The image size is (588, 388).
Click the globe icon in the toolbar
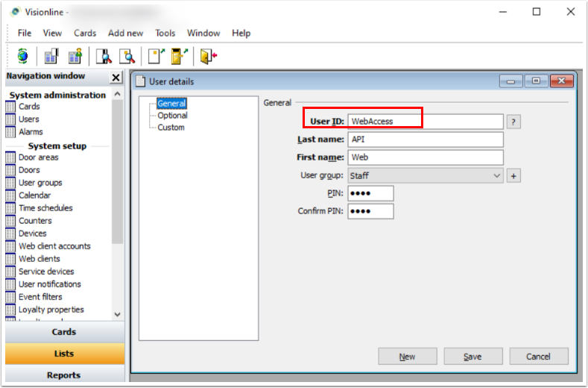pos(22,56)
